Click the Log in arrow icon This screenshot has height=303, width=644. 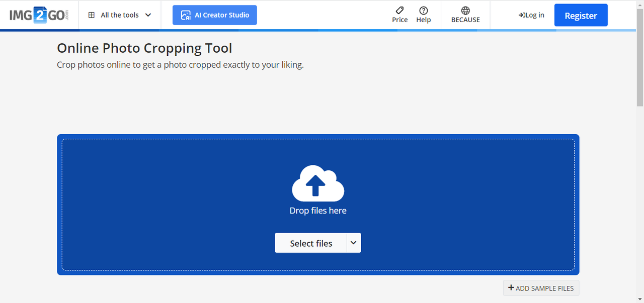point(522,15)
